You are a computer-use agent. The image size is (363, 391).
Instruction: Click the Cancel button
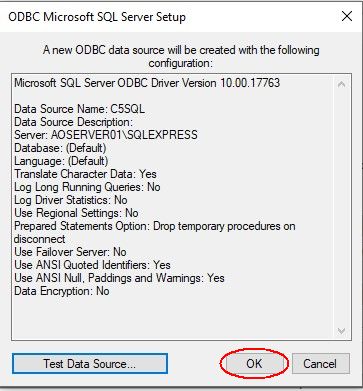click(x=320, y=363)
